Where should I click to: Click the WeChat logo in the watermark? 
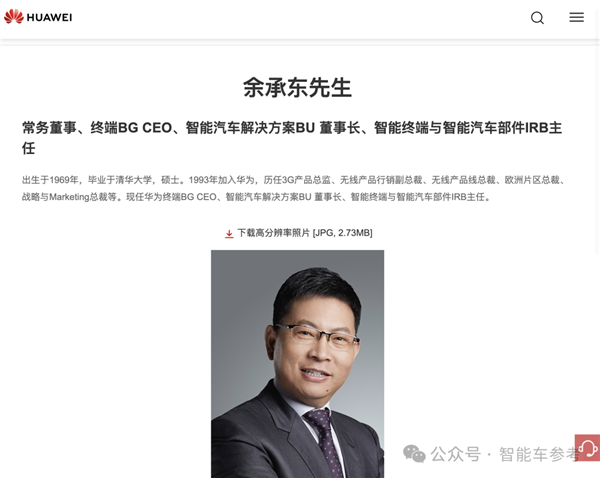414,454
